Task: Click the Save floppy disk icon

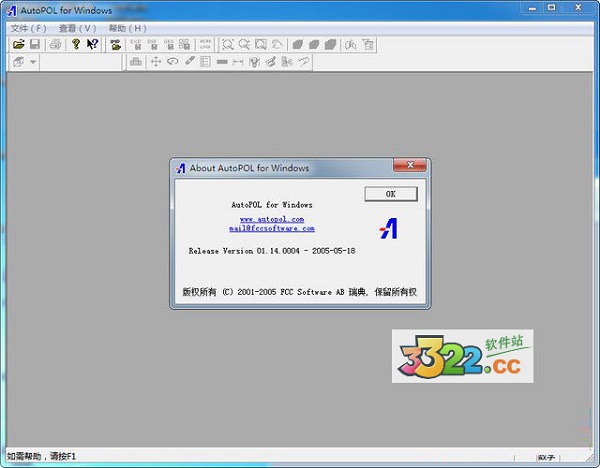Action: (x=35, y=44)
